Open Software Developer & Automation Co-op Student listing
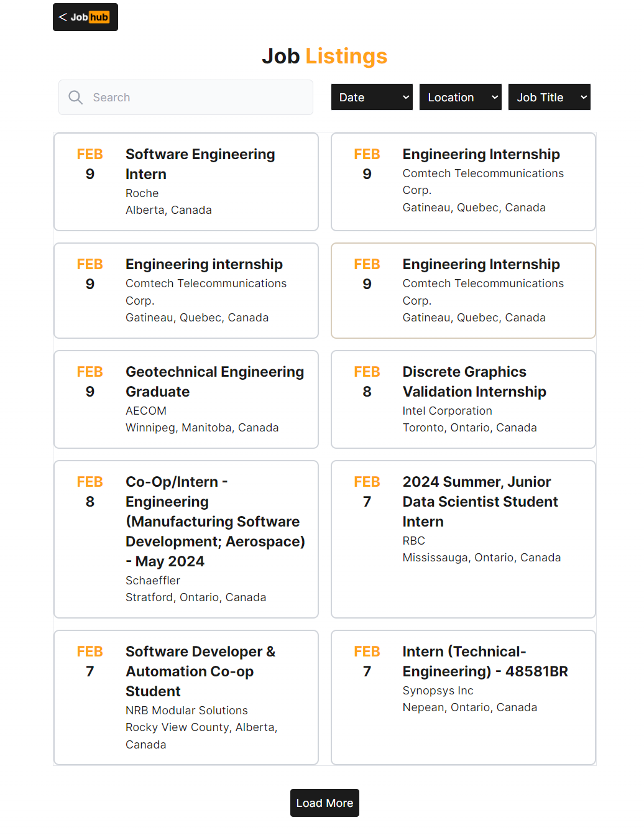The image size is (644, 838). tap(200, 671)
